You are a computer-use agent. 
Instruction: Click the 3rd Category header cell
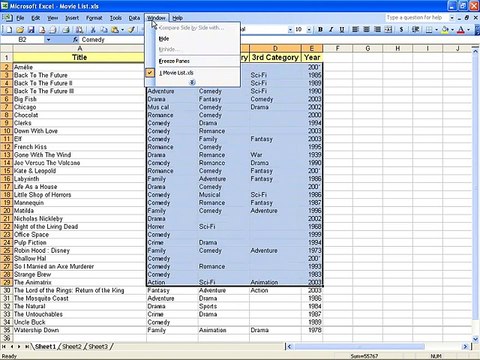pos(275,57)
